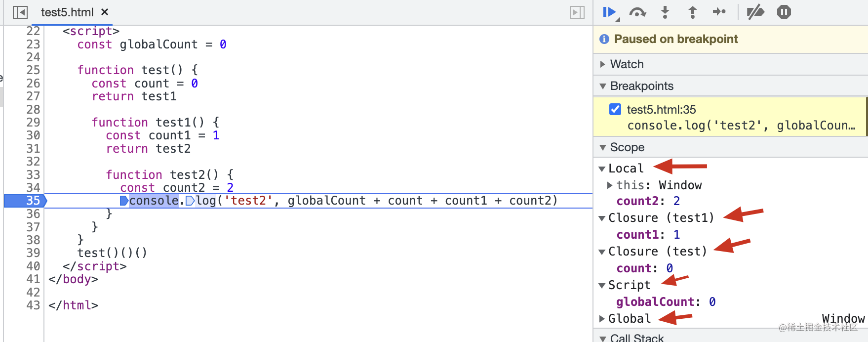
Task: Switch to the test5.html file tab
Action: (x=67, y=12)
